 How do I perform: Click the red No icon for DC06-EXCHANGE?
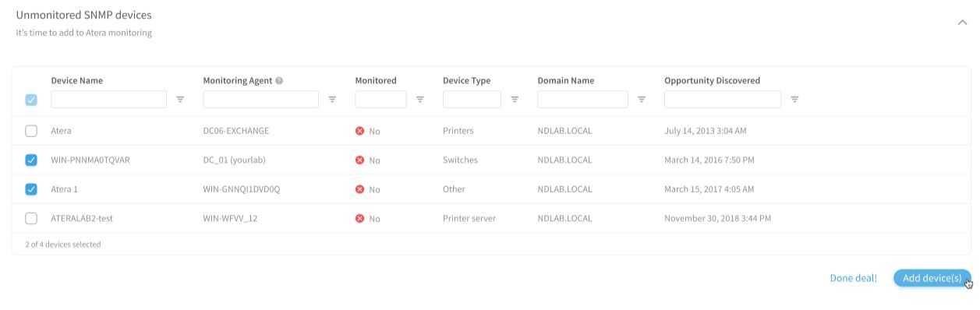pyautogui.click(x=359, y=131)
